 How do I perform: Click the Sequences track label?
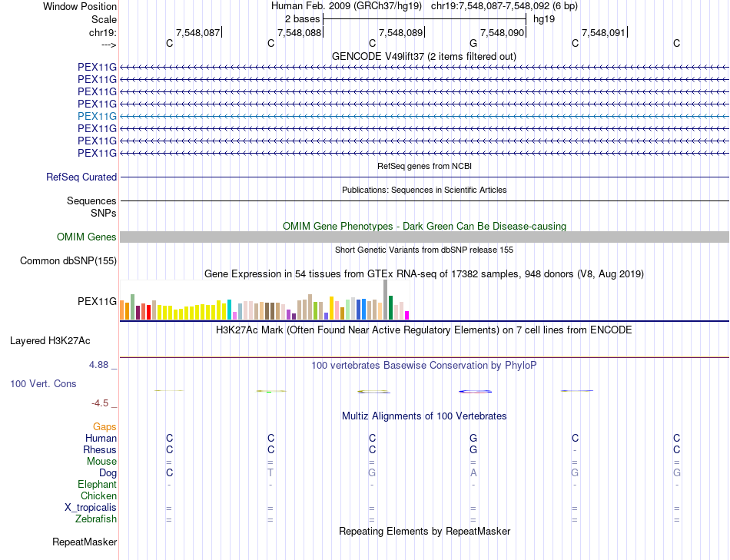[x=91, y=200]
